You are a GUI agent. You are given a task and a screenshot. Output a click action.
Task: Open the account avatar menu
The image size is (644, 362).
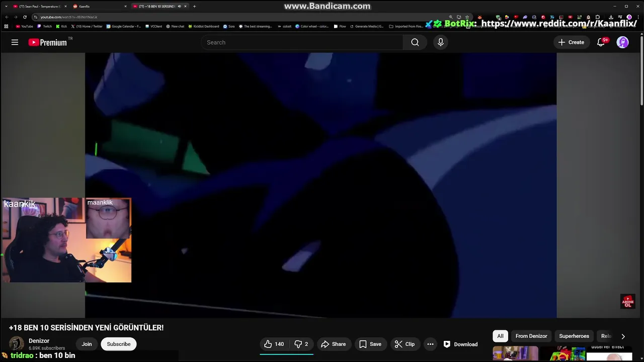click(x=623, y=42)
